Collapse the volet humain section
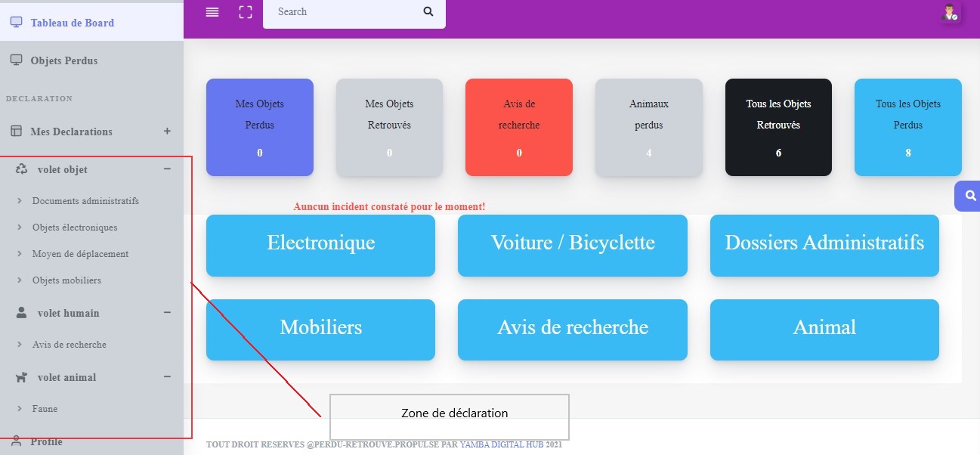980x455 pixels. point(167,313)
